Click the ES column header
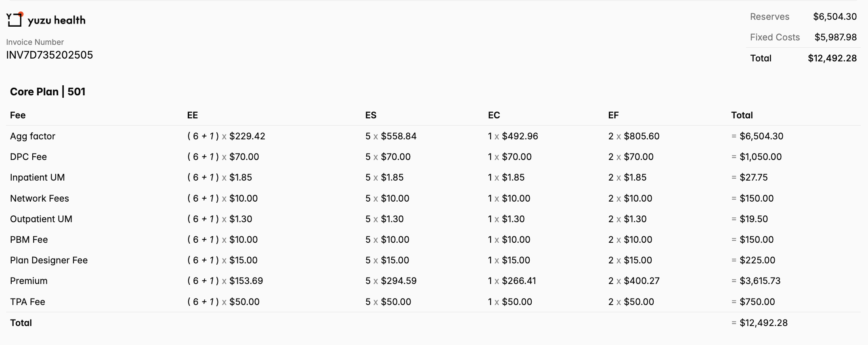Image resolution: width=868 pixels, height=345 pixels. pos(371,115)
